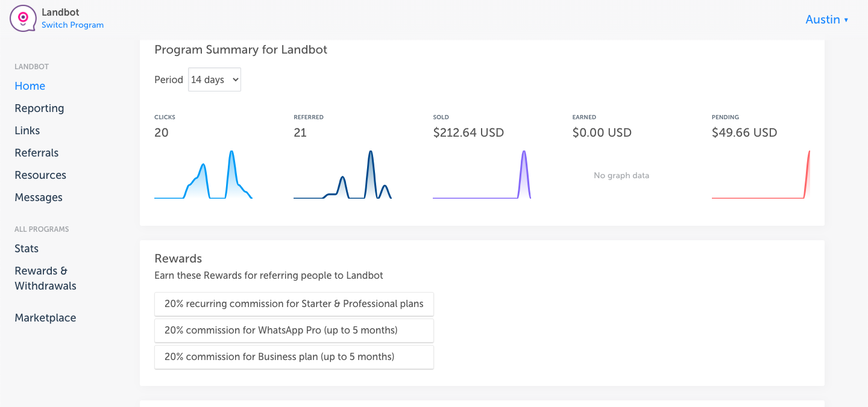The width and height of the screenshot is (868, 407).
Task: Open the Period 14 days dropdown
Action: click(x=215, y=79)
